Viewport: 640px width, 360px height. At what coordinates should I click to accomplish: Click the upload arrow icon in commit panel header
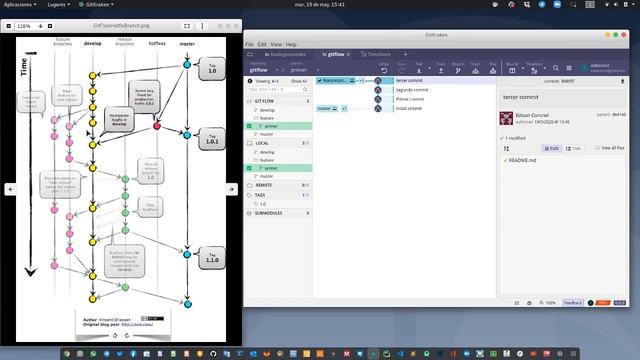click(x=622, y=81)
